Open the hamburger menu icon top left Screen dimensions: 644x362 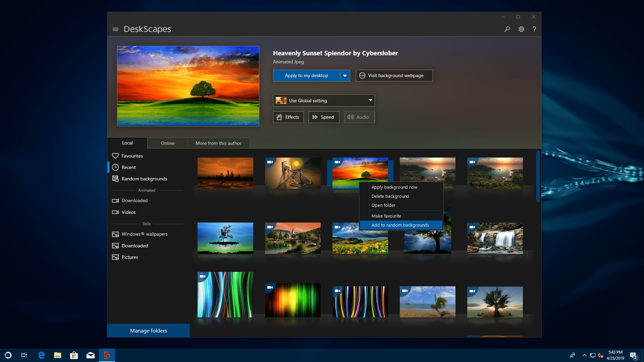(x=116, y=29)
